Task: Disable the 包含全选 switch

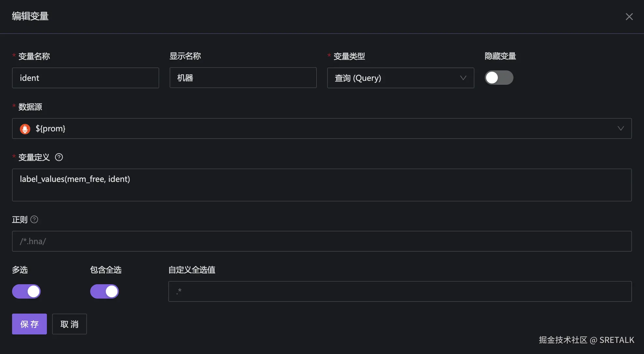Action: pos(105,291)
